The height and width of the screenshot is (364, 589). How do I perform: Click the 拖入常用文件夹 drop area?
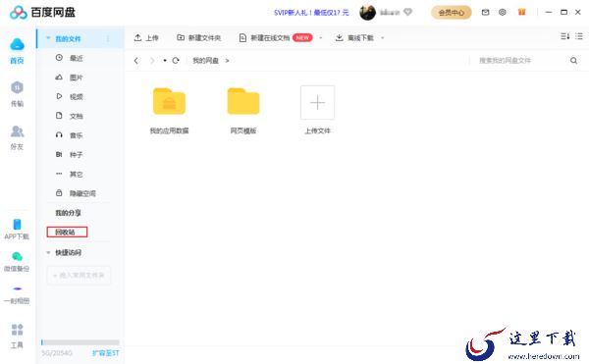[79, 275]
